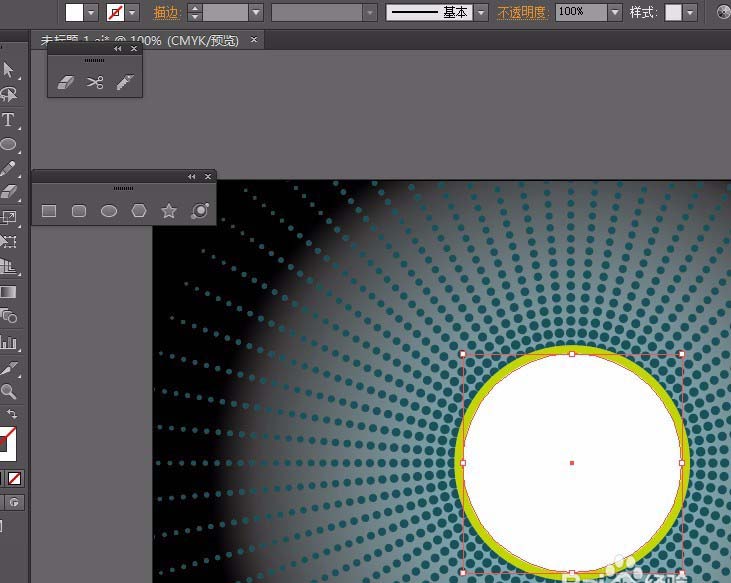
Task: Click the white fill color swatch
Action: pyautogui.click(x=75, y=13)
